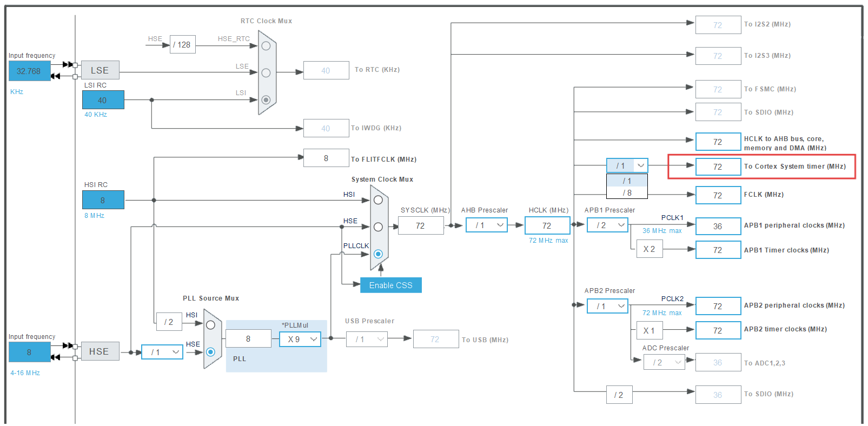Click the To RTC (KHz) value box
This screenshot has width=868, height=426.
pyautogui.click(x=326, y=70)
